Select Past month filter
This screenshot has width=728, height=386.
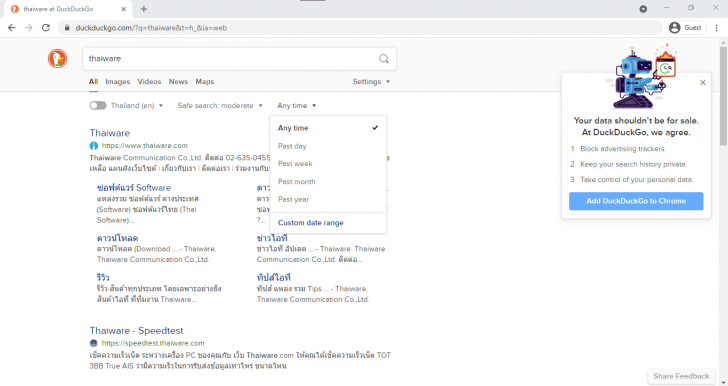328,182
